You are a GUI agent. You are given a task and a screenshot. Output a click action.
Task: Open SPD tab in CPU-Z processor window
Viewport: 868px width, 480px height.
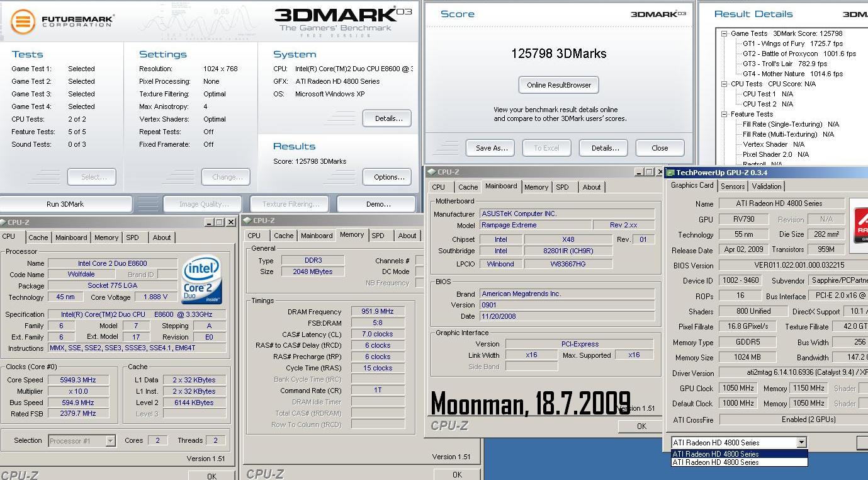pos(132,237)
